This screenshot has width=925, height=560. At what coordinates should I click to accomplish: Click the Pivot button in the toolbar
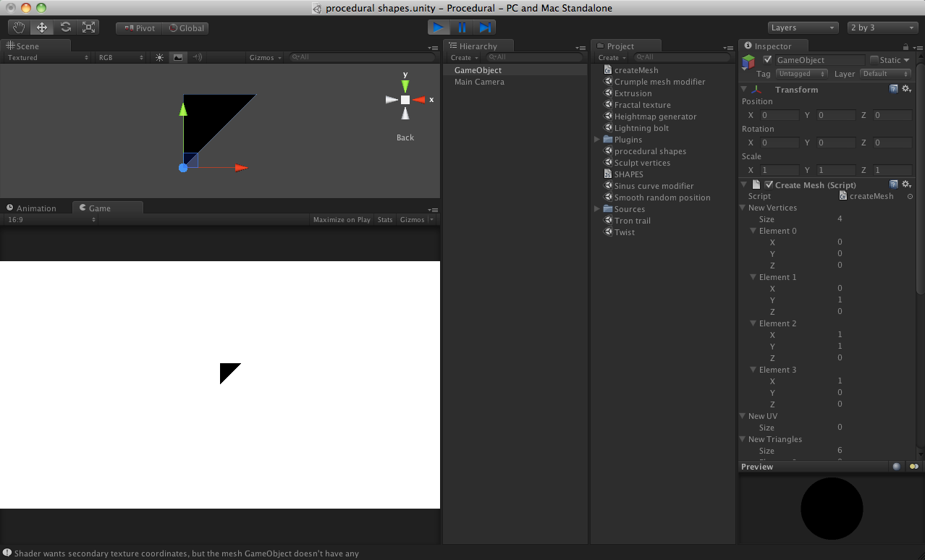click(138, 27)
